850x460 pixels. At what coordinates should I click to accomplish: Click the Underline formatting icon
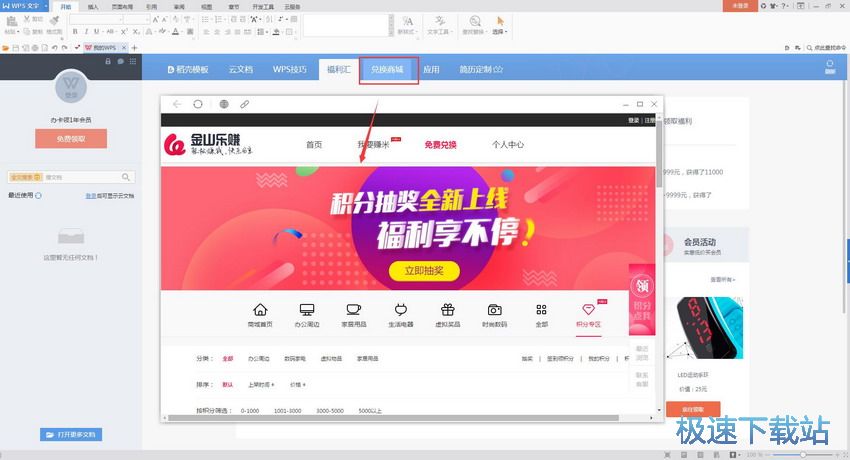click(96, 32)
